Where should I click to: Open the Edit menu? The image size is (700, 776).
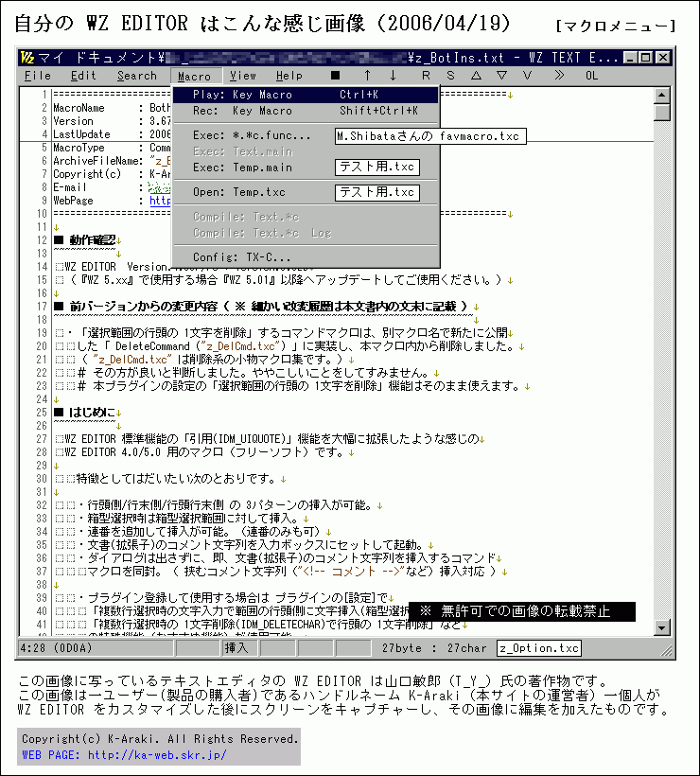point(83,76)
